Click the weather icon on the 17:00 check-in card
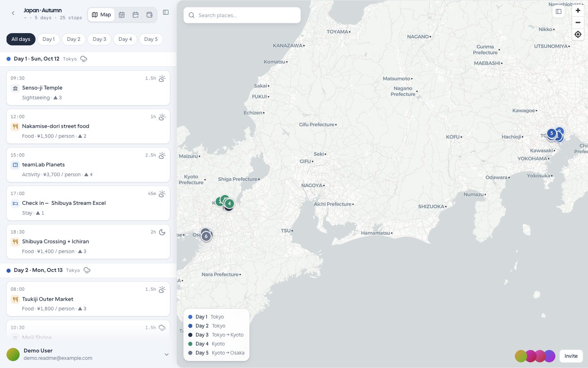588x368 pixels. tap(162, 194)
